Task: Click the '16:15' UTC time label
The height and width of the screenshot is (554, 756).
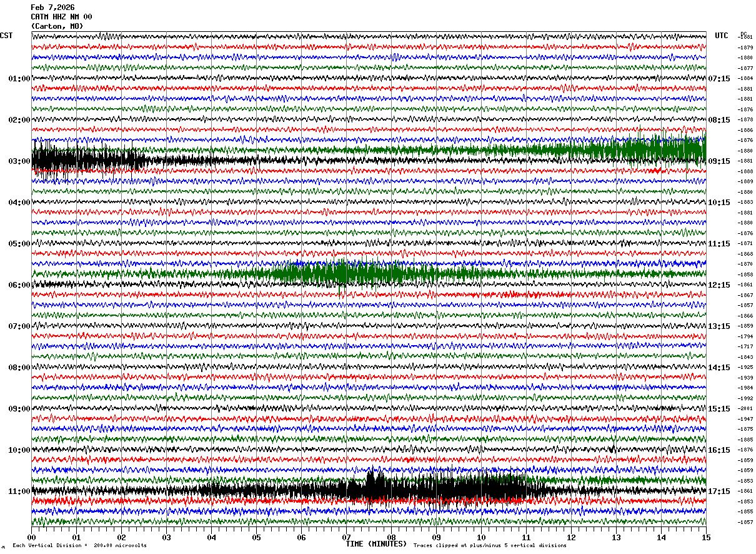Action: [x=719, y=450]
